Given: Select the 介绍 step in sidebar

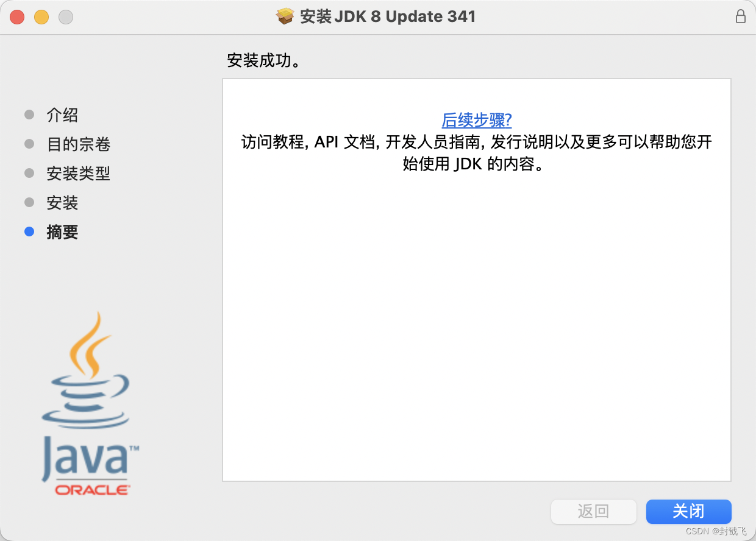Looking at the screenshot, I should click(x=62, y=115).
